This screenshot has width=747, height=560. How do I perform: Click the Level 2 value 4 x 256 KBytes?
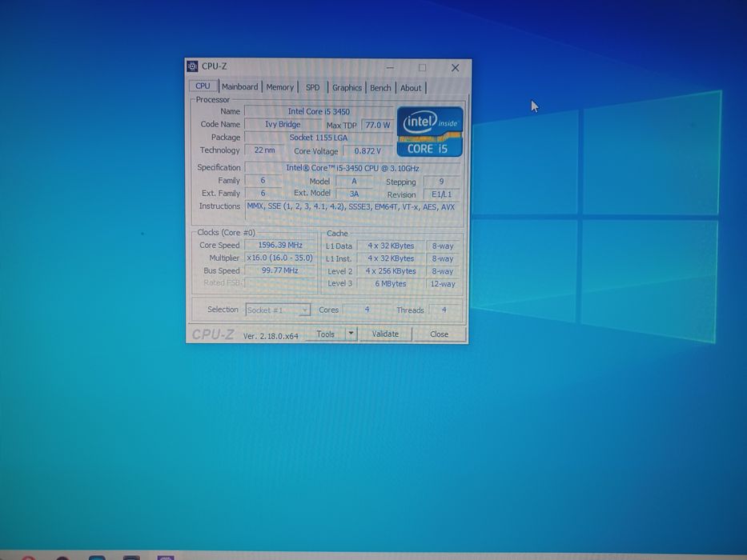pyautogui.click(x=391, y=271)
